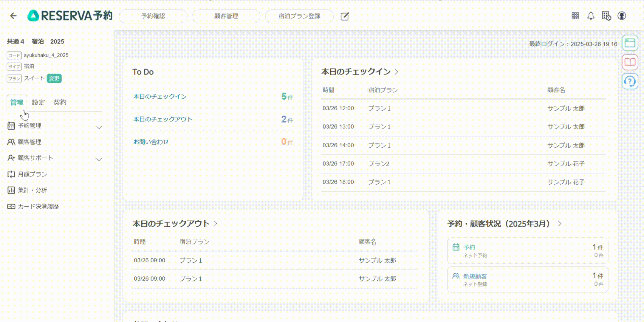Open the apps grid icon
Screen dimensions: 644x322
(575, 16)
